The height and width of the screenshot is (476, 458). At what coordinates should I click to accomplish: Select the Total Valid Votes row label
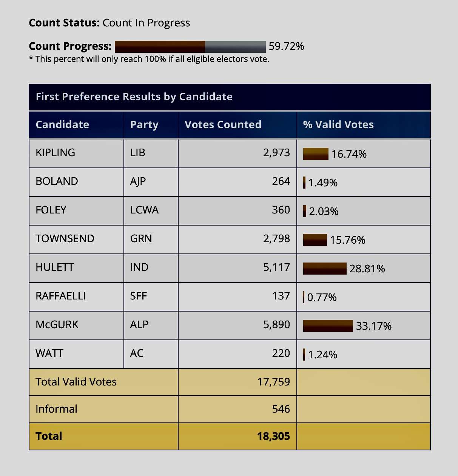pyautogui.click(x=76, y=382)
